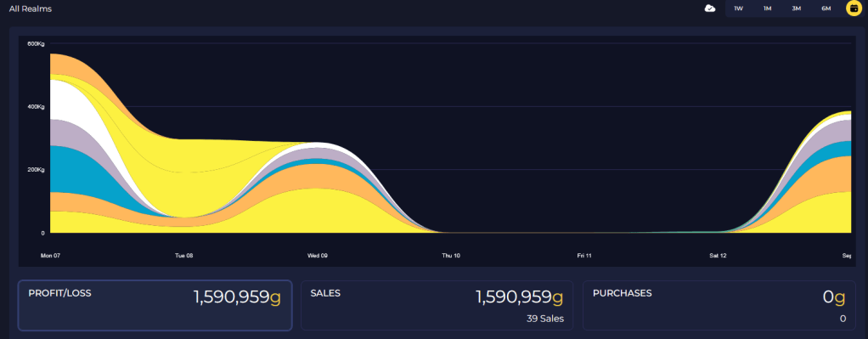
Task: Select the 1M time range
Action: 767,8
